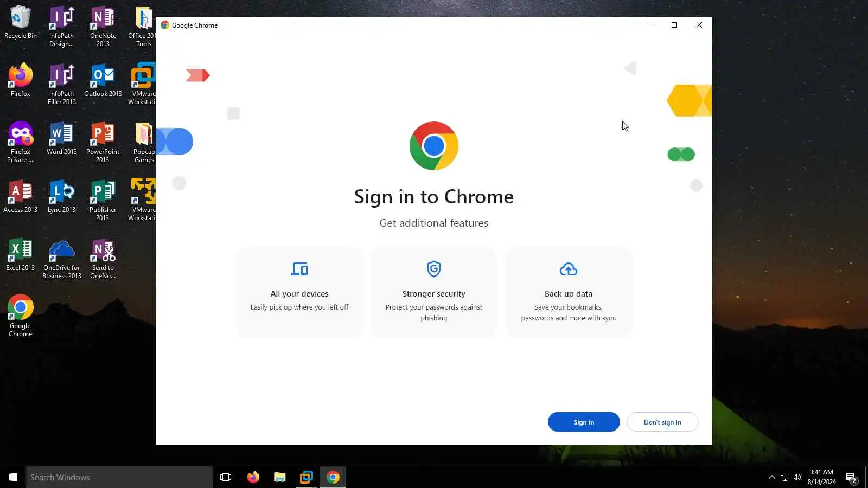Select the InfoPath Filler 2013 icon

pos(61,84)
